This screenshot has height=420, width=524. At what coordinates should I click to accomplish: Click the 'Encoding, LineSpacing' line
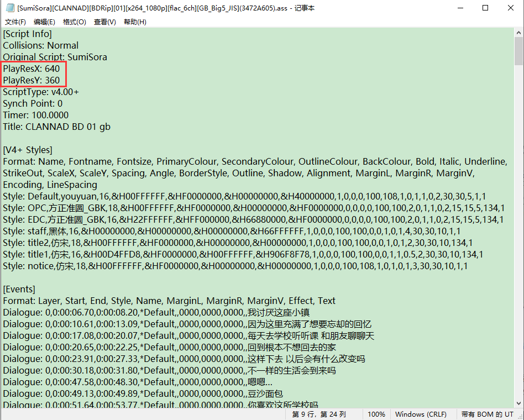50,185
